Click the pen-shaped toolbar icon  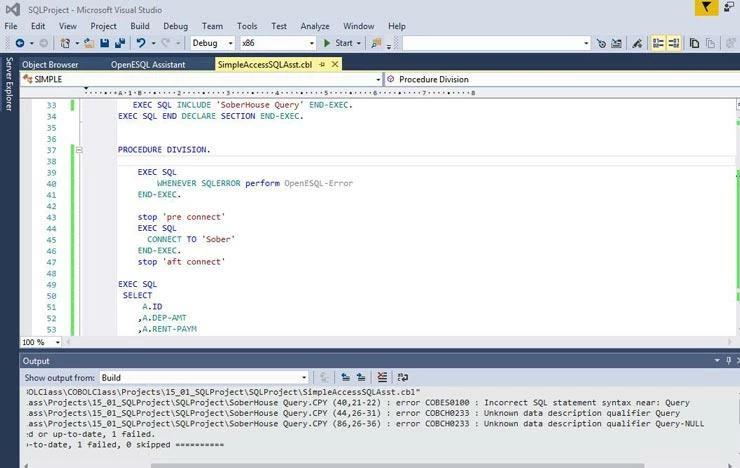point(637,44)
